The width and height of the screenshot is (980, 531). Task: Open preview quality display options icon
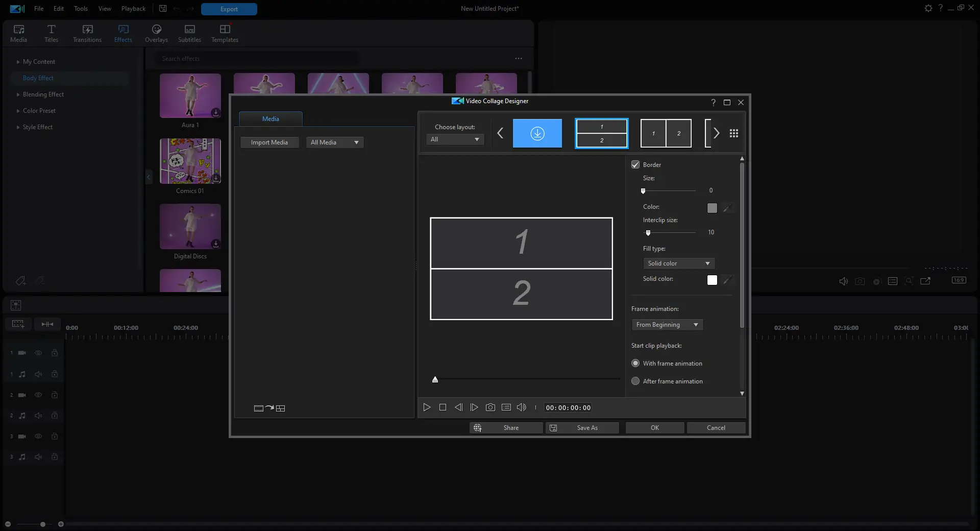click(x=506, y=407)
